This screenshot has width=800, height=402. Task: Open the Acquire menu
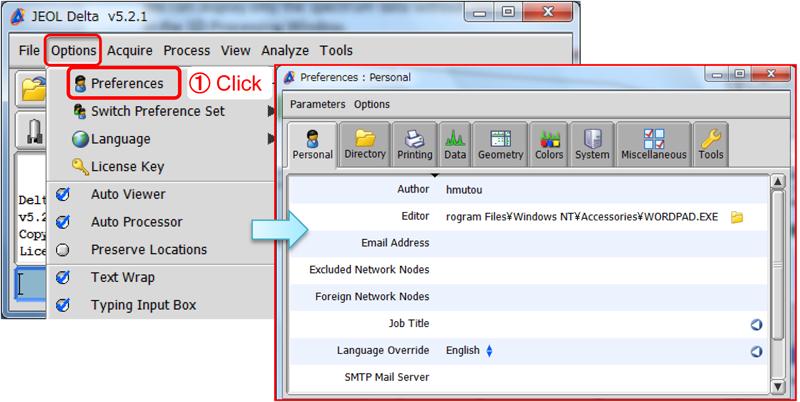click(x=130, y=51)
